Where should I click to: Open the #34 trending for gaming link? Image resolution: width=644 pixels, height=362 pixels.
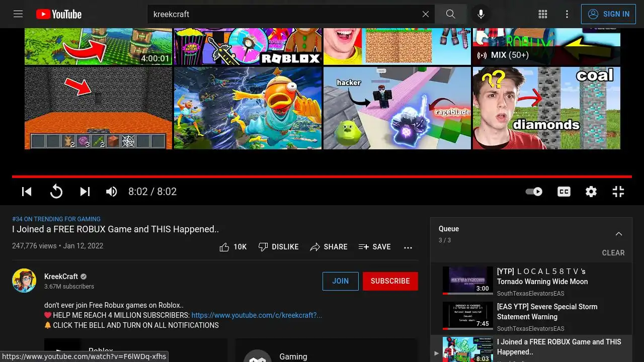[56, 219]
